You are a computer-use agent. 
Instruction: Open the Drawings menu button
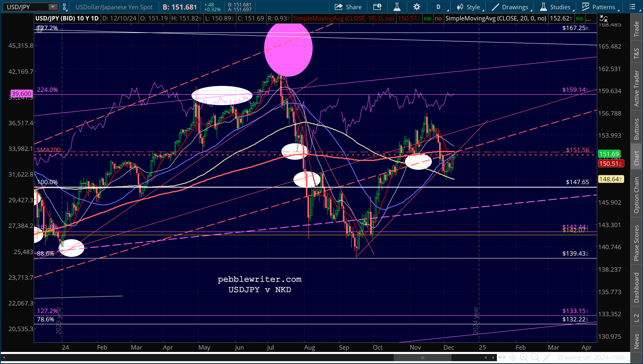(512, 7)
